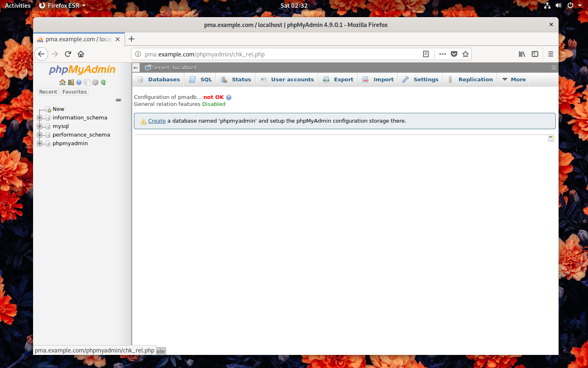The image size is (588, 368).
Task: Switch to the SQL tab
Action: [200, 80]
